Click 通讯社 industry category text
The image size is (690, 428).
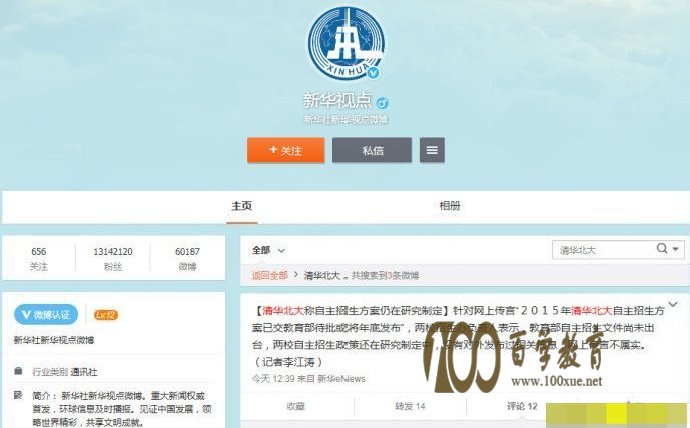84,372
